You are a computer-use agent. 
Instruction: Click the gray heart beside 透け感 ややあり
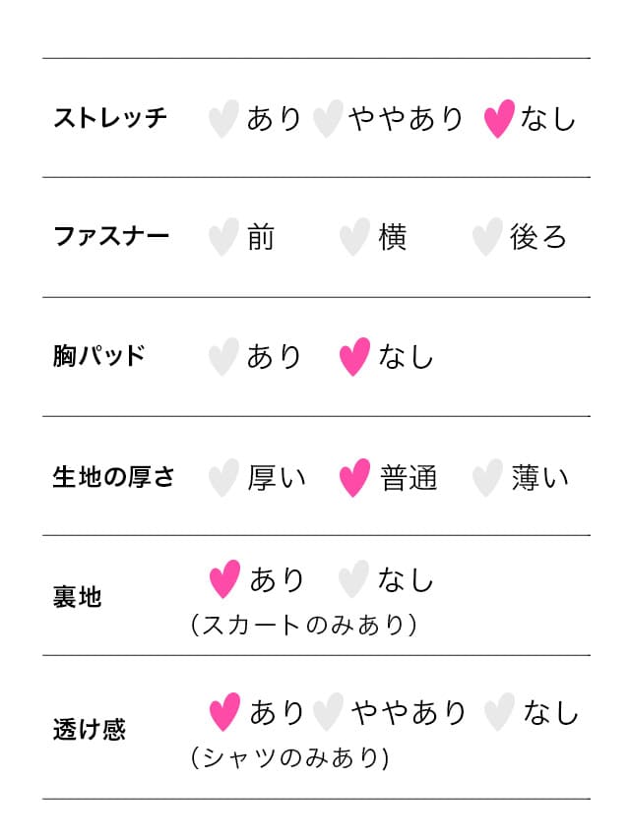pos(328,712)
